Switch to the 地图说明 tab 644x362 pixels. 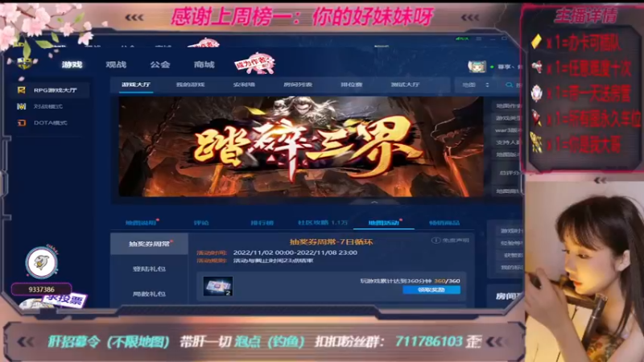pos(142,223)
